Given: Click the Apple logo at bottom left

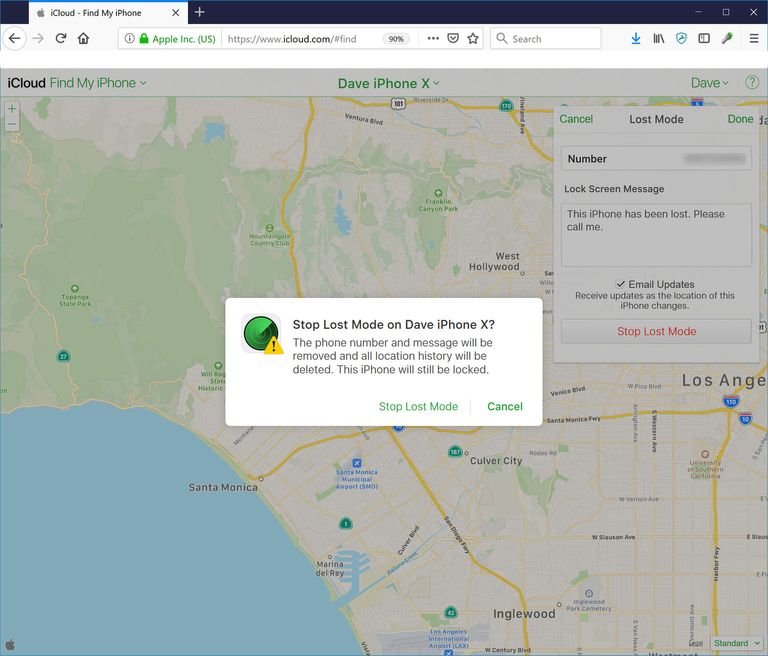Looking at the screenshot, I should (10, 645).
